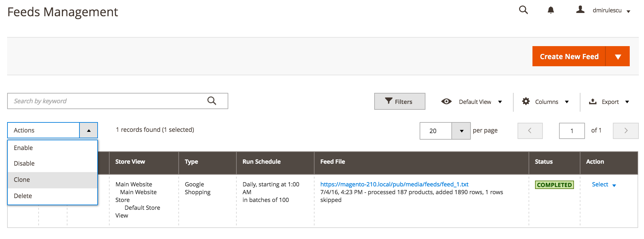
Task: Click the user account avatar icon
Action: pos(580,10)
